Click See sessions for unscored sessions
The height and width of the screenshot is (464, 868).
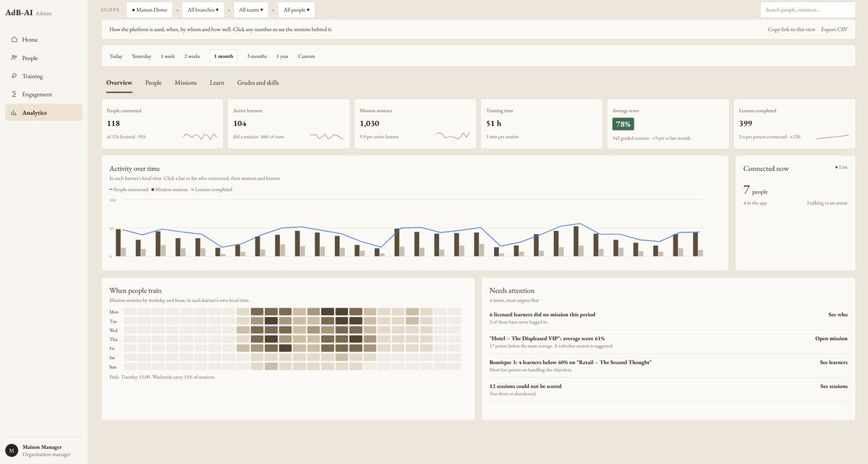(x=834, y=387)
